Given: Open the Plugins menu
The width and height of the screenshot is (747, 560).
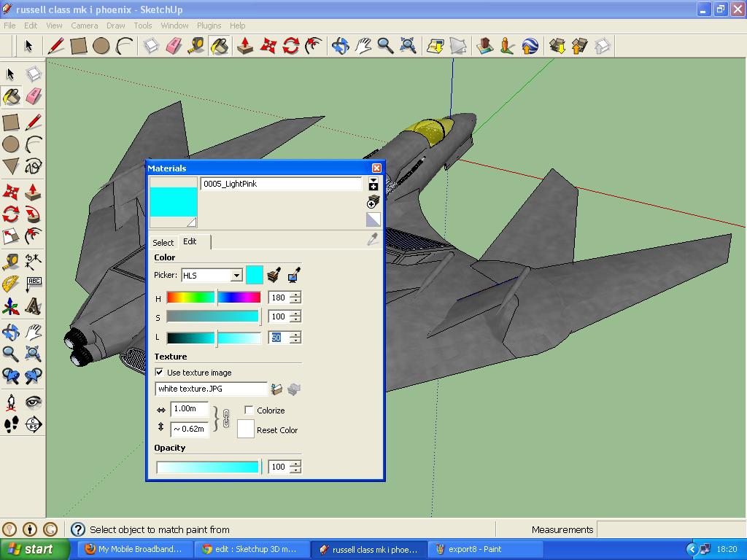Looking at the screenshot, I should tap(209, 26).
